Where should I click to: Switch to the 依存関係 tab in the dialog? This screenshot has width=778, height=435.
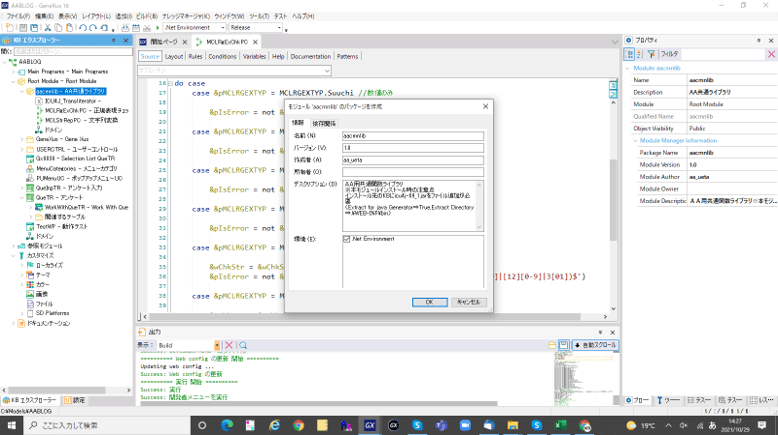point(324,124)
